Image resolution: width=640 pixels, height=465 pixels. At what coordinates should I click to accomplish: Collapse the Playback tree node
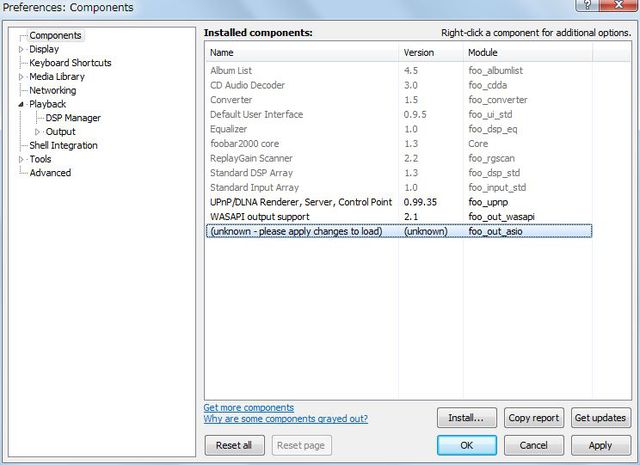click(x=21, y=104)
